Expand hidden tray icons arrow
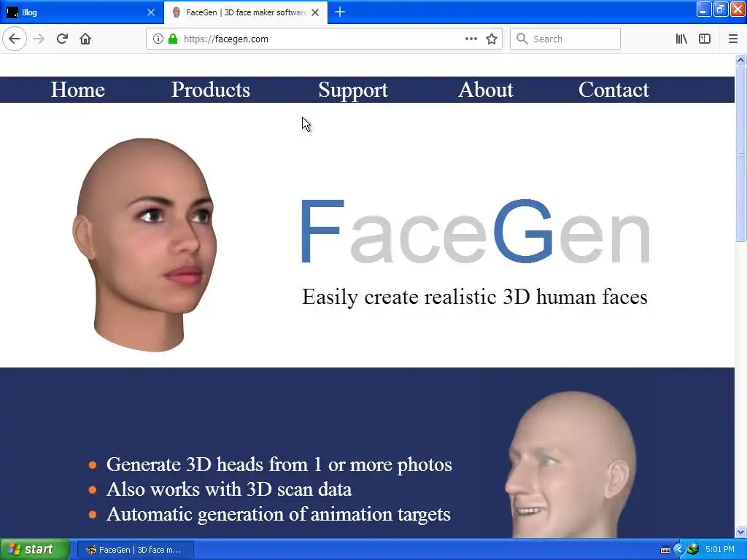747x560 pixels. pyautogui.click(x=679, y=550)
